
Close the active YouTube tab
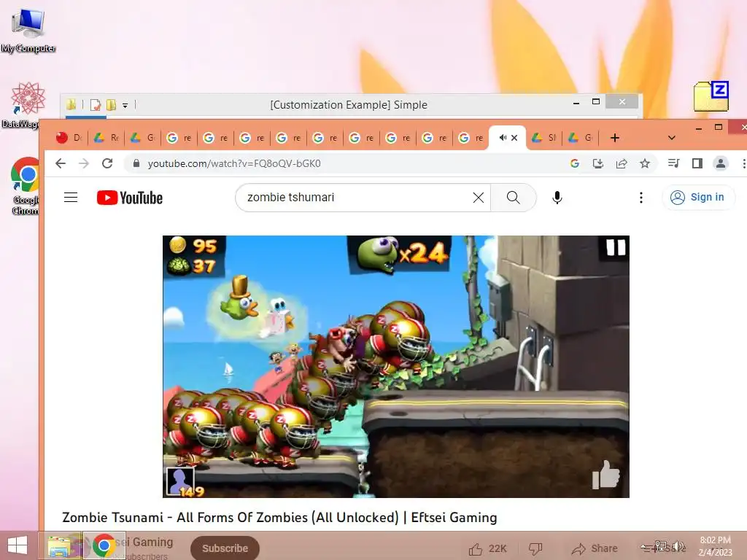[x=514, y=138]
